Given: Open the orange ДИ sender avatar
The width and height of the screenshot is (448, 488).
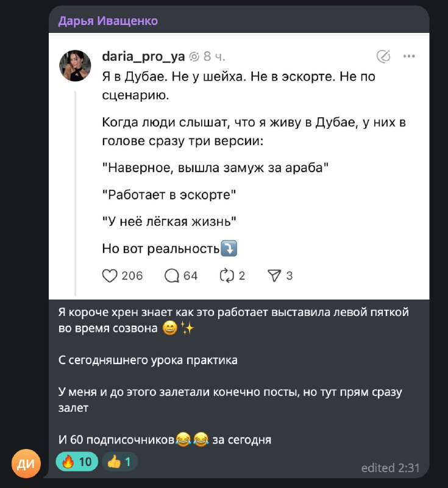Looking at the screenshot, I should pyautogui.click(x=26, y=464).
